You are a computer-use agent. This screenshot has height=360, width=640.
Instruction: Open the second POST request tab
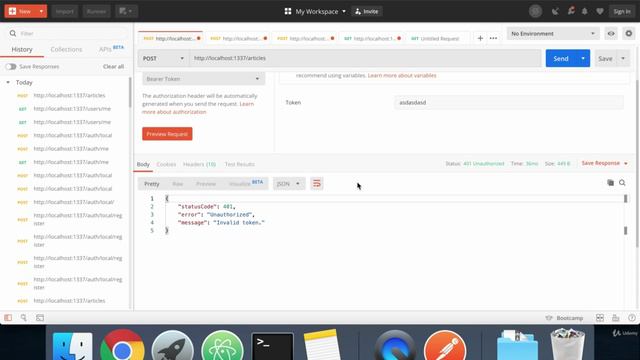coord(238,38)
